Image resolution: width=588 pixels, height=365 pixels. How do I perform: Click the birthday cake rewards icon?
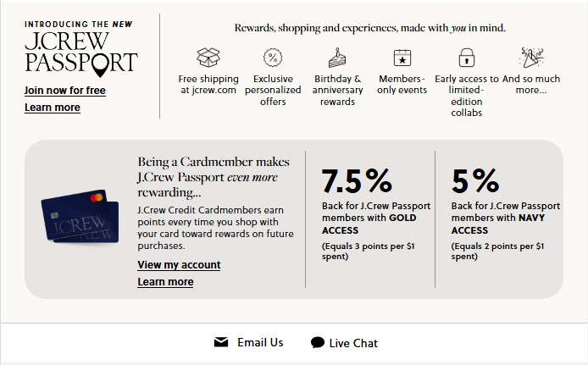[x=337, y=58]
